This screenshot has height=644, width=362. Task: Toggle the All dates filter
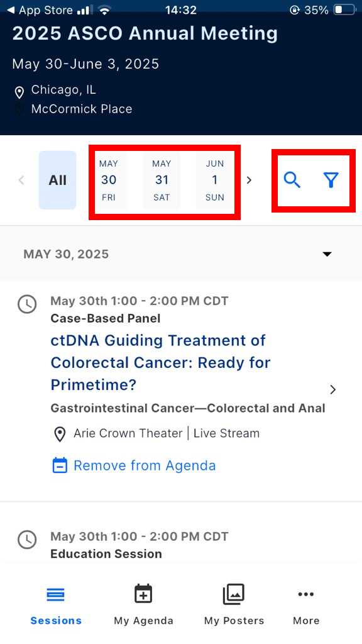[57, 180]
